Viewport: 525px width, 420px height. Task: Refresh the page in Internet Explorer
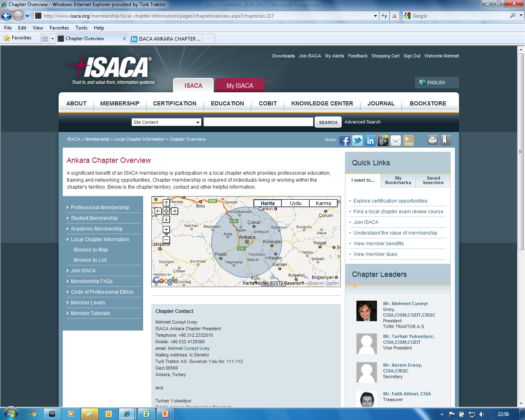384,16
